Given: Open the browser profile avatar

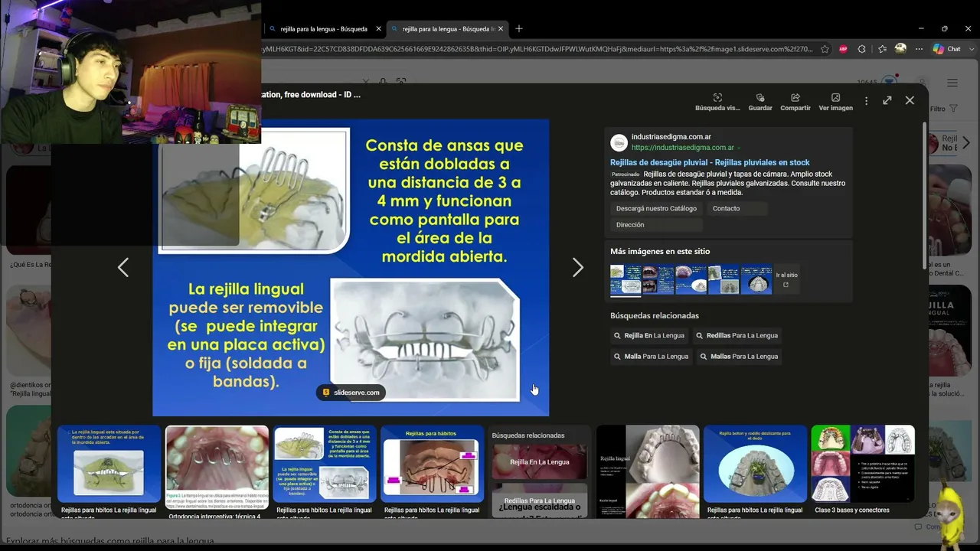Looking at the screenshot, I should (900, 48).
